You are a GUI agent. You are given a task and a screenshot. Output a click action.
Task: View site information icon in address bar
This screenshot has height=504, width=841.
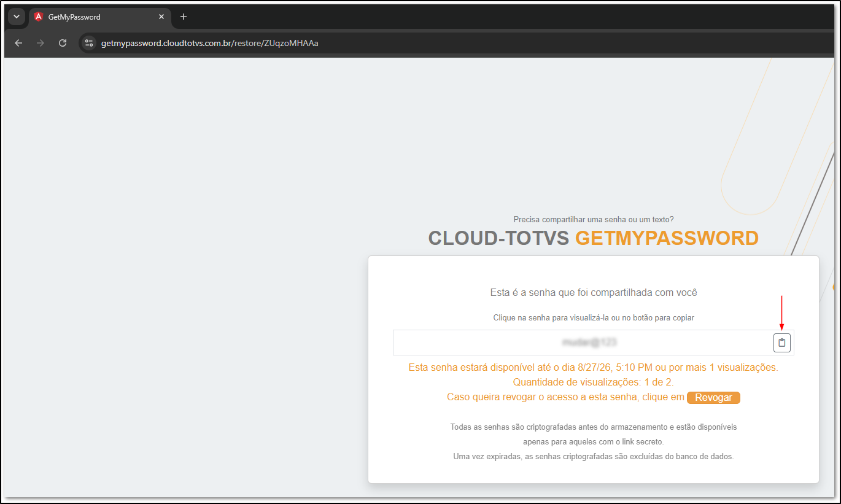[x=89, y=43]
